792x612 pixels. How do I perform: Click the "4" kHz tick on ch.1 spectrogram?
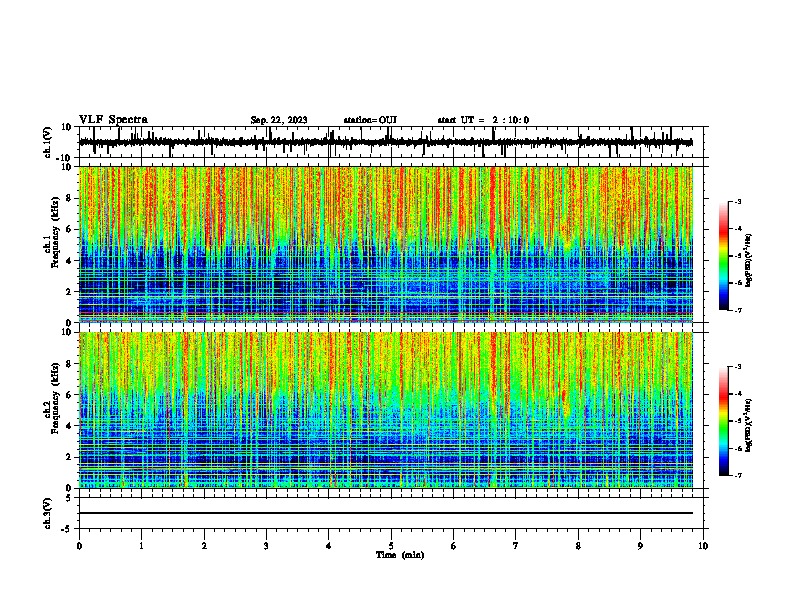pyautogui.click(x=70, y=261)
